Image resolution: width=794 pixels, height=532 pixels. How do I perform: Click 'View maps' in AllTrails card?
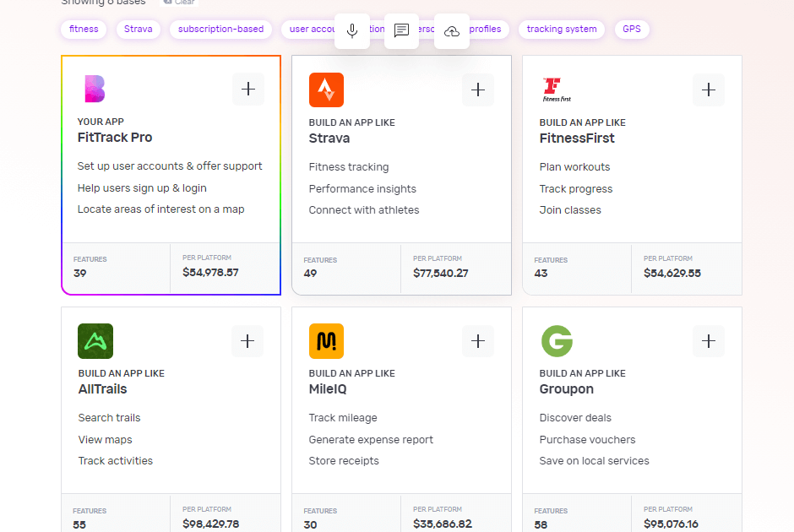pos(105,440)
